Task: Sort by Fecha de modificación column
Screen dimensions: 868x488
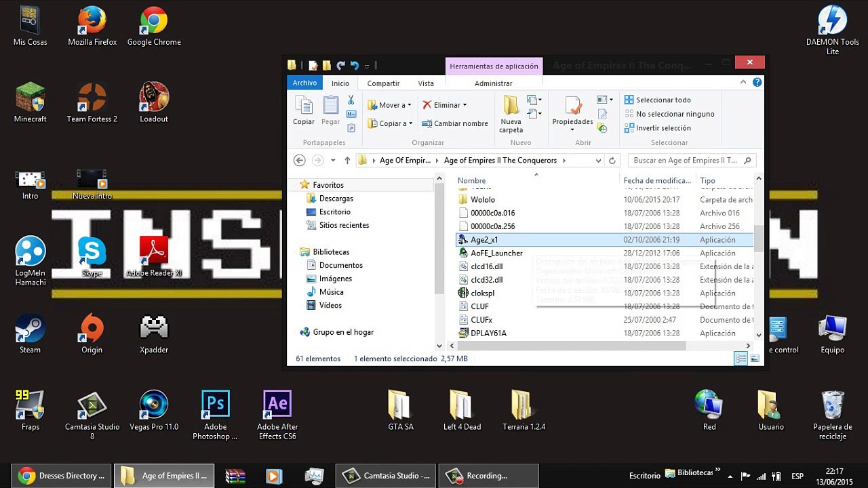Action: click(x=657, y=180)
